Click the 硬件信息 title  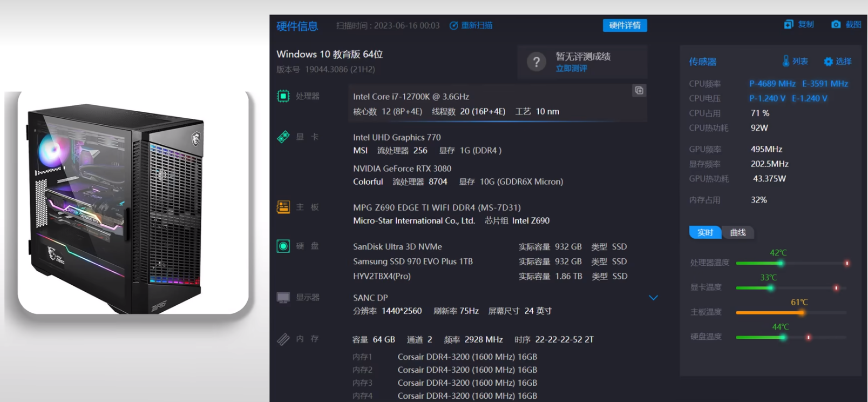coord(297,26)
